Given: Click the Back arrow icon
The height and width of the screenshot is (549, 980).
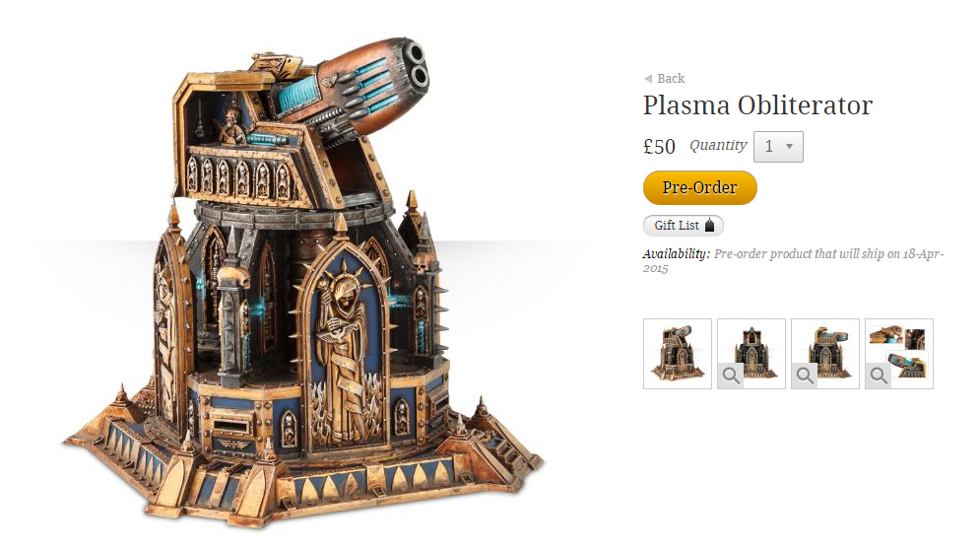Looking at the screenshot, I should click(648, 79).
